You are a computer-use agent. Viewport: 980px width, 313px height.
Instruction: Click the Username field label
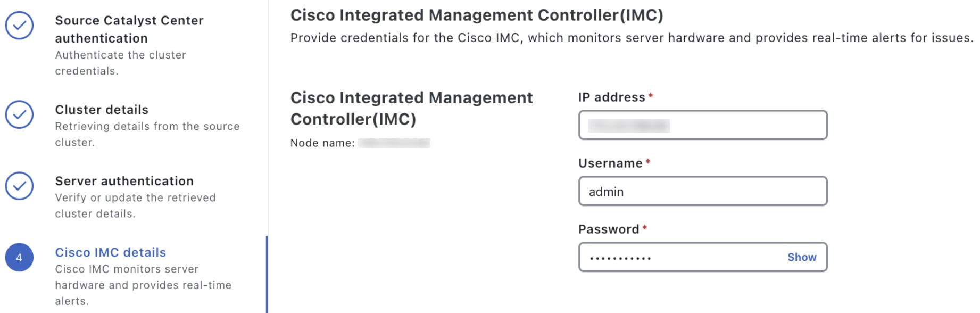pos(610,163)
